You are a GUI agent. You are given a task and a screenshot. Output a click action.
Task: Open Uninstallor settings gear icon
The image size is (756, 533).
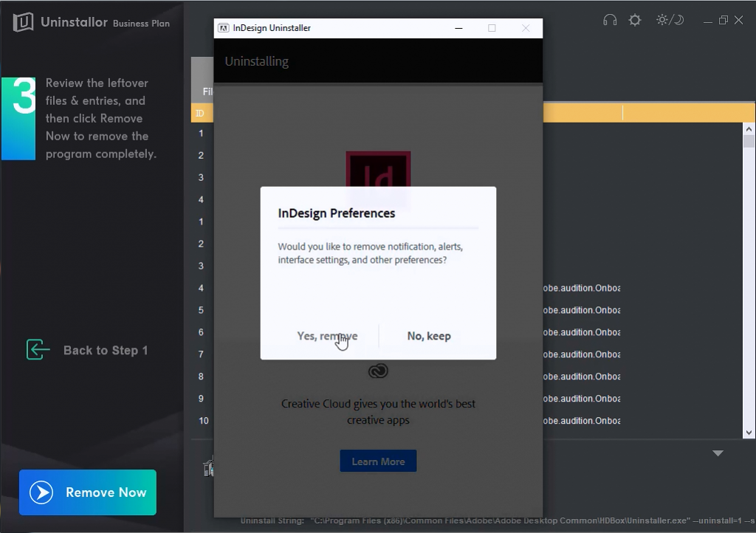click(635, 20)
